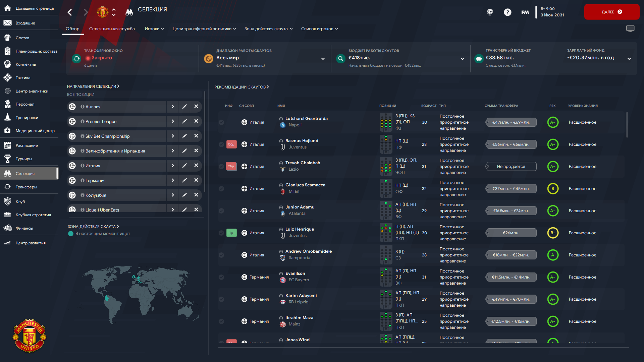Open the Финансы sidebar icon

7,228
